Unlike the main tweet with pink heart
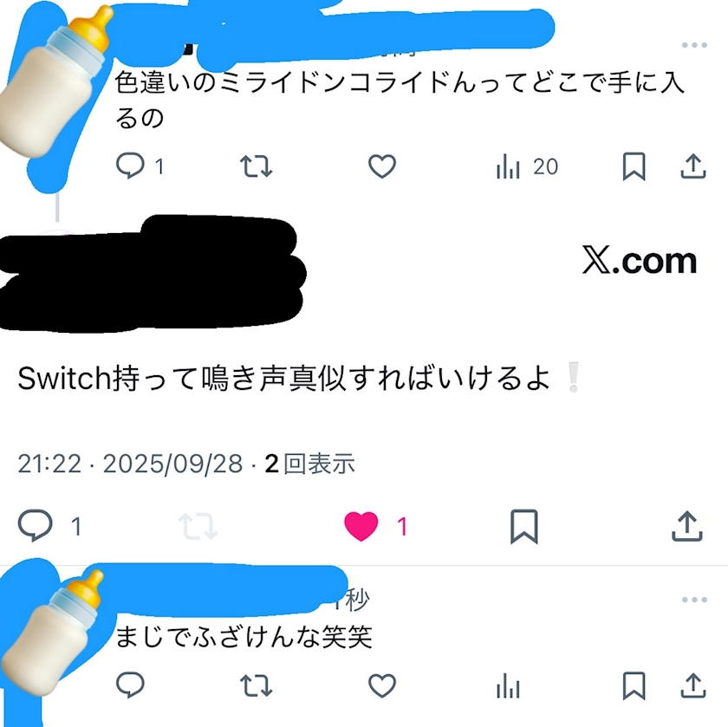Viewport: 728px width, 727px height. click(375, 526)
